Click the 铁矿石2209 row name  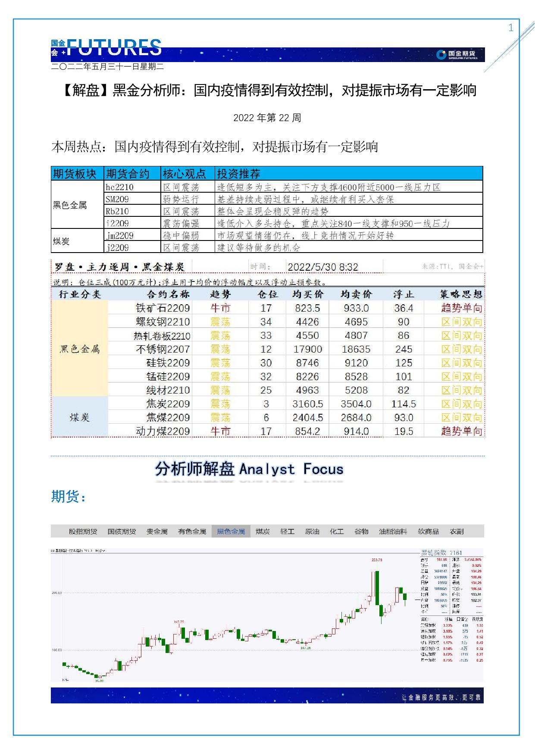(163, 308)
